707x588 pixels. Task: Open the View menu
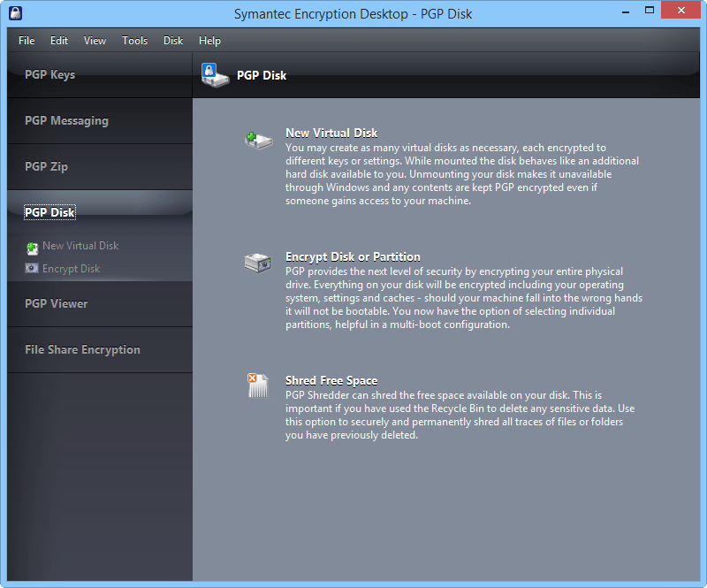coord(95,41)
